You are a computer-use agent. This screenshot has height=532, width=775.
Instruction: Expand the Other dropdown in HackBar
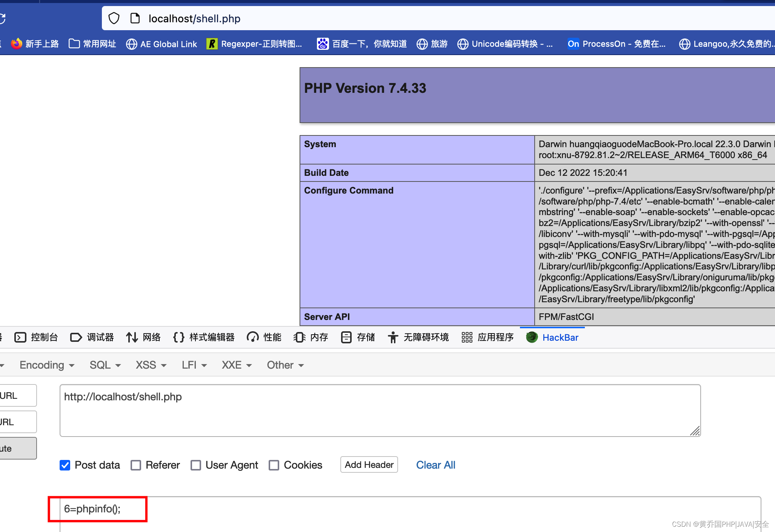click(285, 365)
